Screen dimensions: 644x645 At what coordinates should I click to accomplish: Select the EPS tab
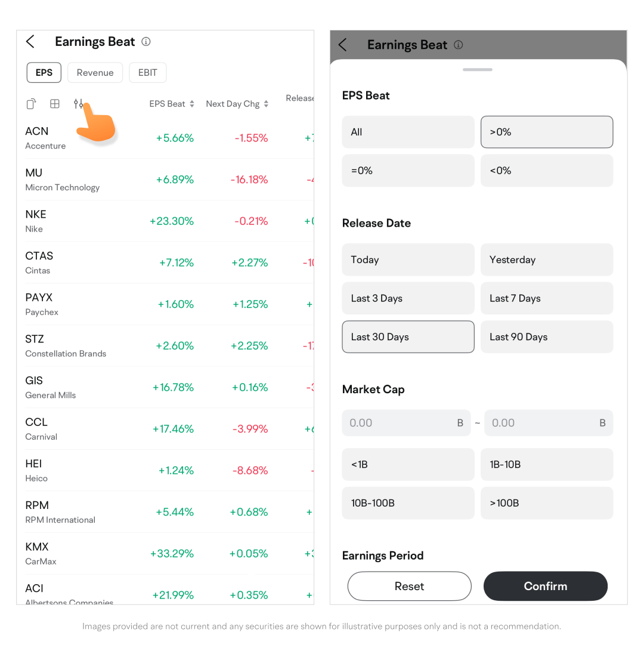pos(44,73)
